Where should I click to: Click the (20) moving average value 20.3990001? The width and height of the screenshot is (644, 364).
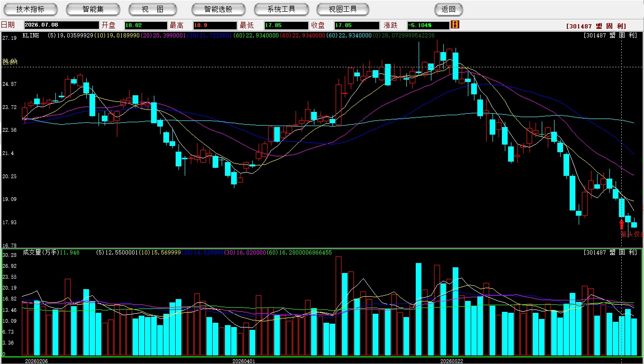click(x=164, y=36)
